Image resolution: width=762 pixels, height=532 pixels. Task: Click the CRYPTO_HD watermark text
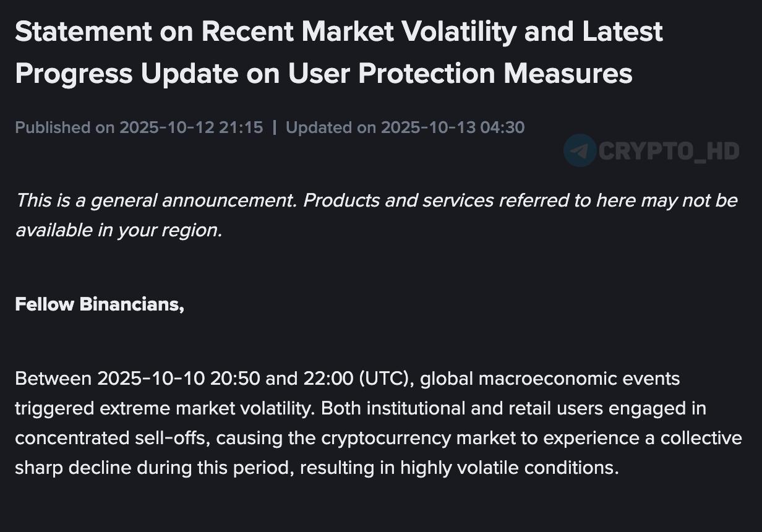click(669, 151)
